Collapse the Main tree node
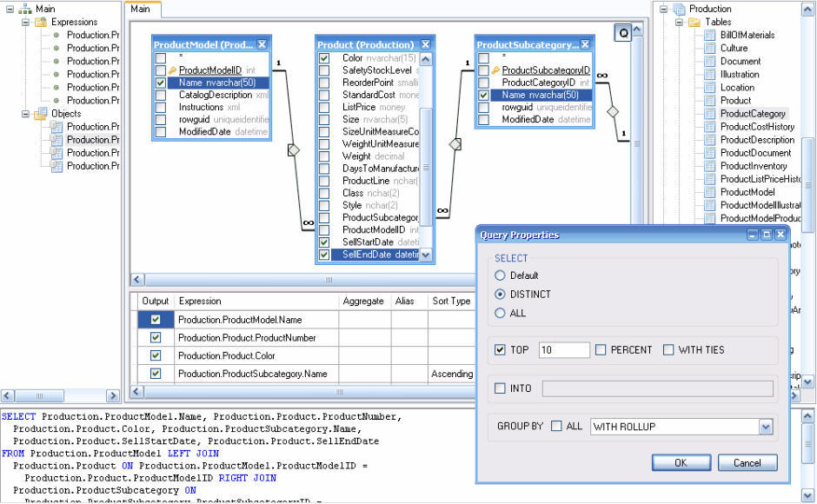817x504 pixels. (9, 9)
